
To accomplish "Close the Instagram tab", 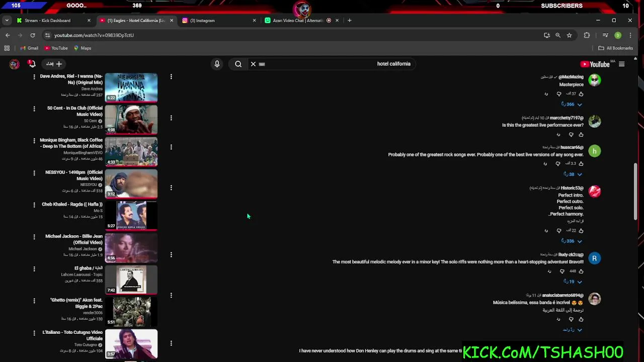I will [254, 21].
